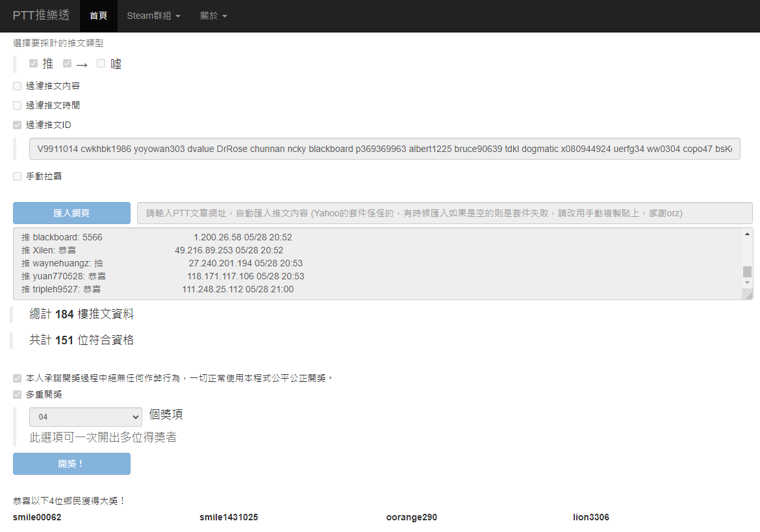The image size is (760, 532).
Task: Focus the PTT article URL input
Action: point(444,213)
